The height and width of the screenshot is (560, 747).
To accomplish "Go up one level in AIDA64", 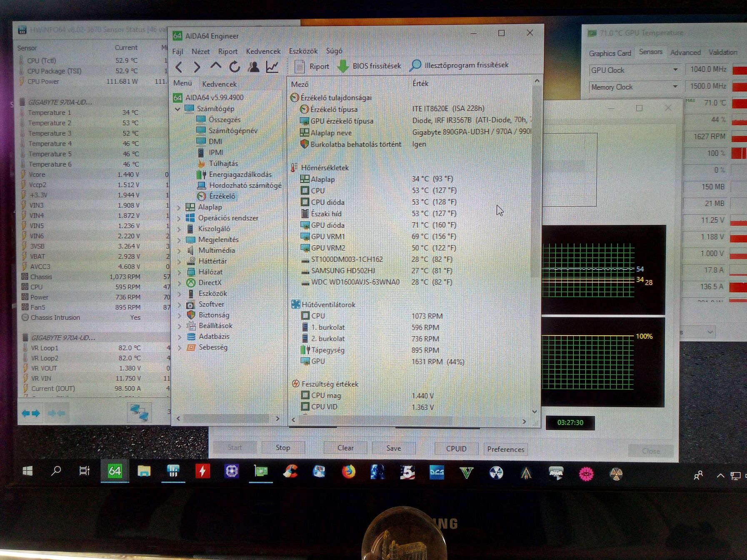I will click(215, 66).
